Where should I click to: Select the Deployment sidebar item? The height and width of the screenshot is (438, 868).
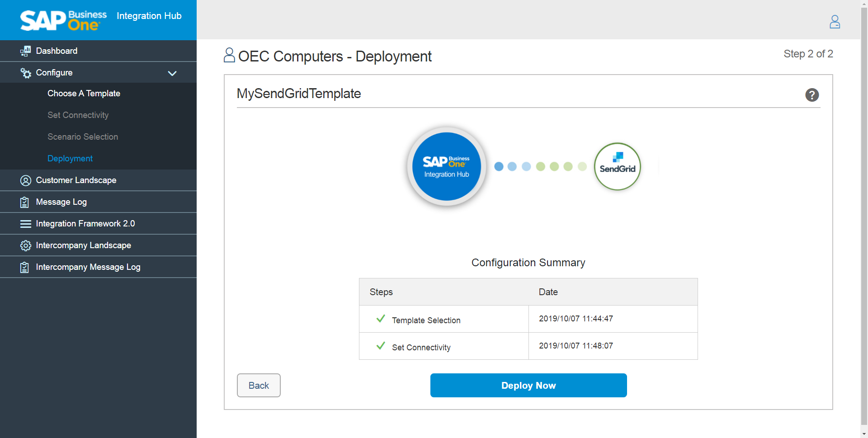70,159
